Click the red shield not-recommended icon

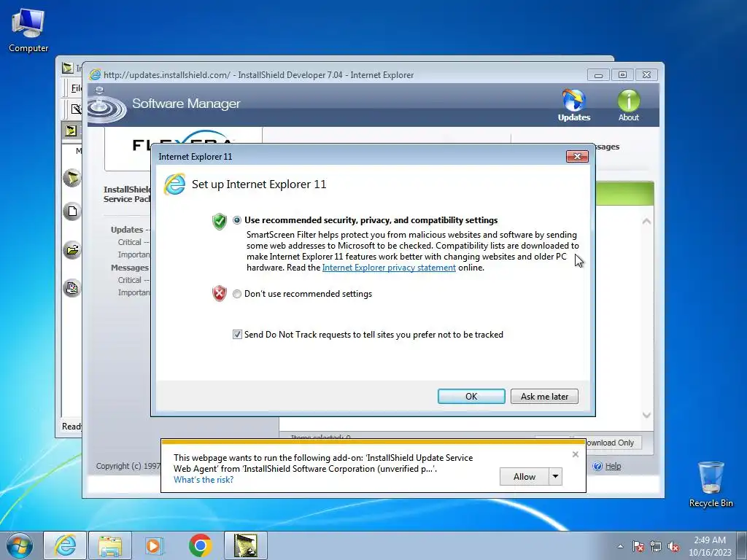coord(219,293)
